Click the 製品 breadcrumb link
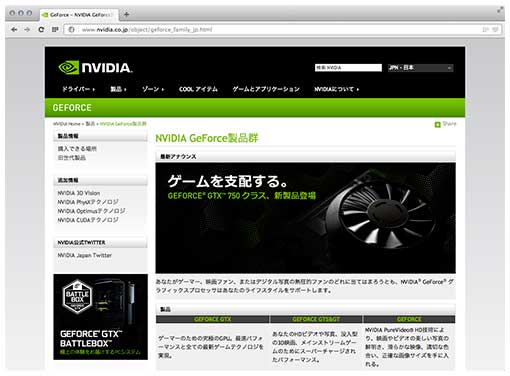This screenshot has height=376, width=510. coord(90,124)
